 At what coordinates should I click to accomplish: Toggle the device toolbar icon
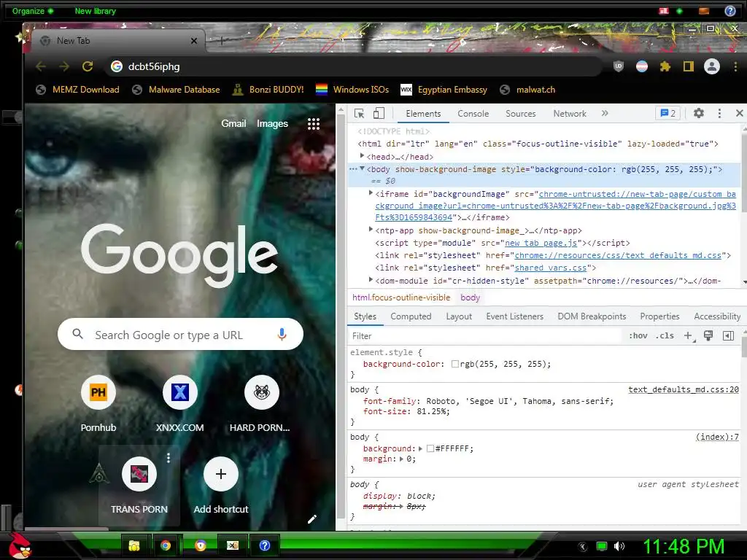coord(379,113)
